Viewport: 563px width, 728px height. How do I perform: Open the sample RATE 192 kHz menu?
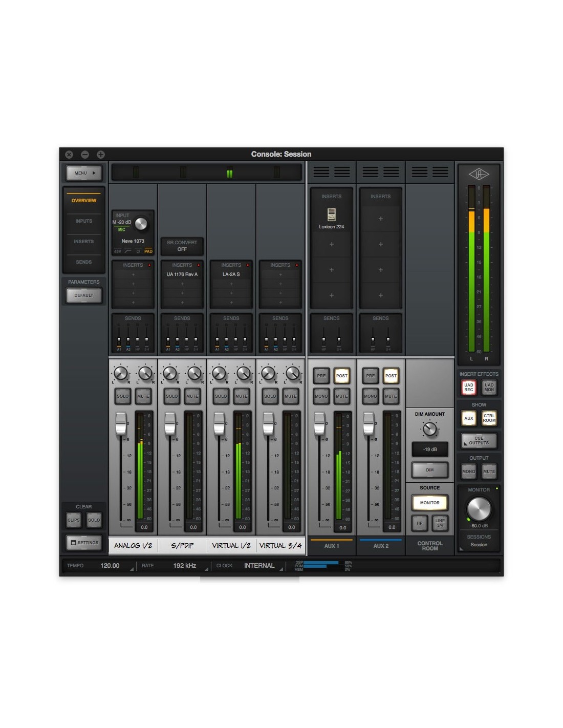(x=185, y=566)
